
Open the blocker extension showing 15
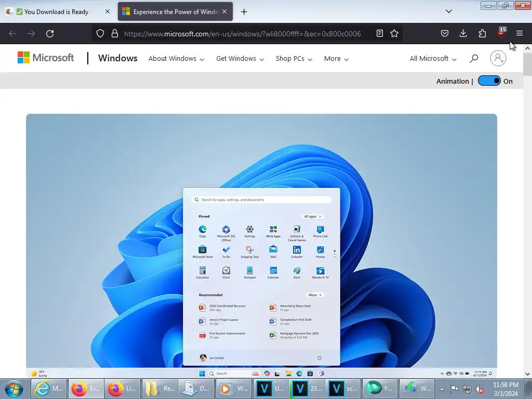(501, 33)
